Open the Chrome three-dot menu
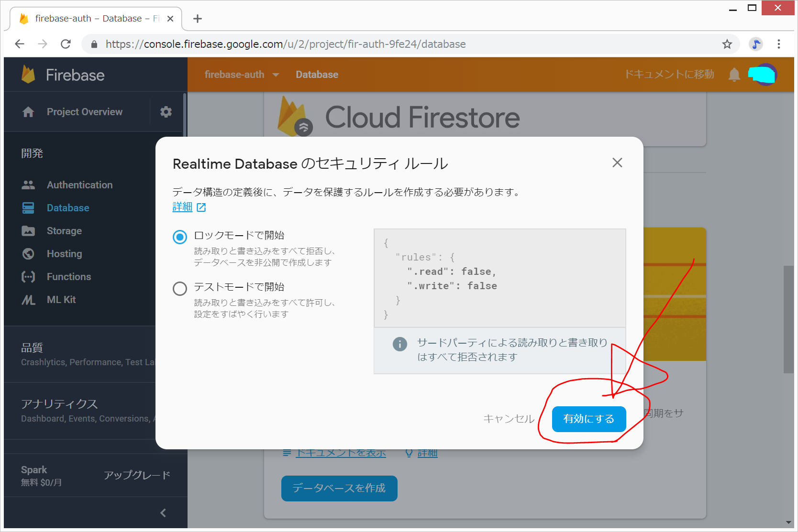 778,44
